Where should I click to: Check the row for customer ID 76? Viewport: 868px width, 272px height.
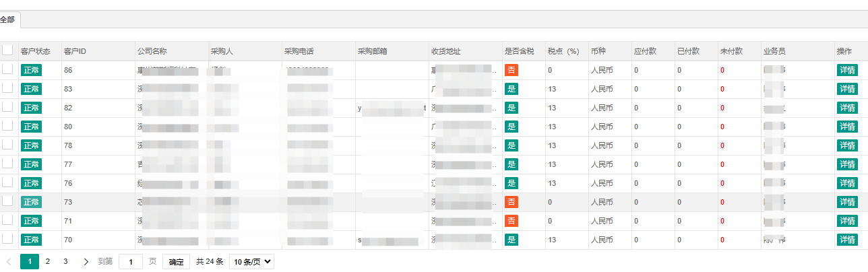7,182
